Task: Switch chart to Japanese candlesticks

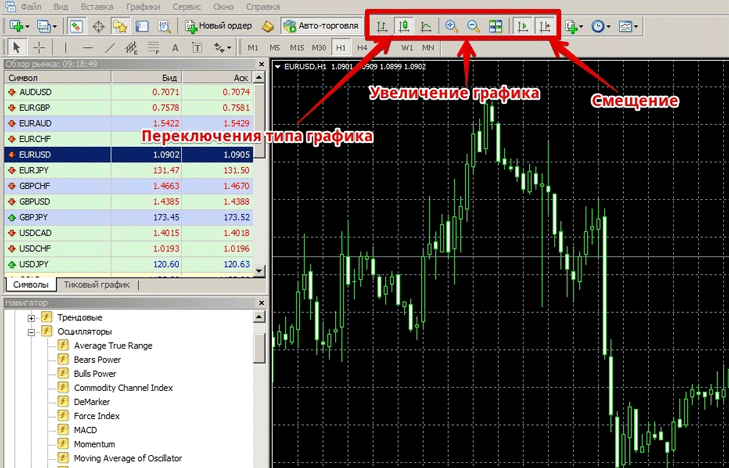Action: tap(403, 27)
